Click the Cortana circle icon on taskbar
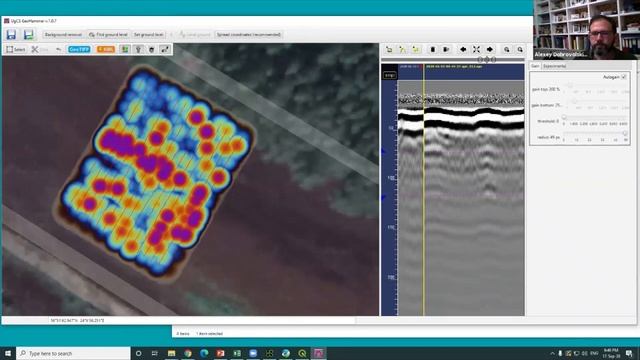The width and height of the screenshot is (640, 360). point(138,353)
